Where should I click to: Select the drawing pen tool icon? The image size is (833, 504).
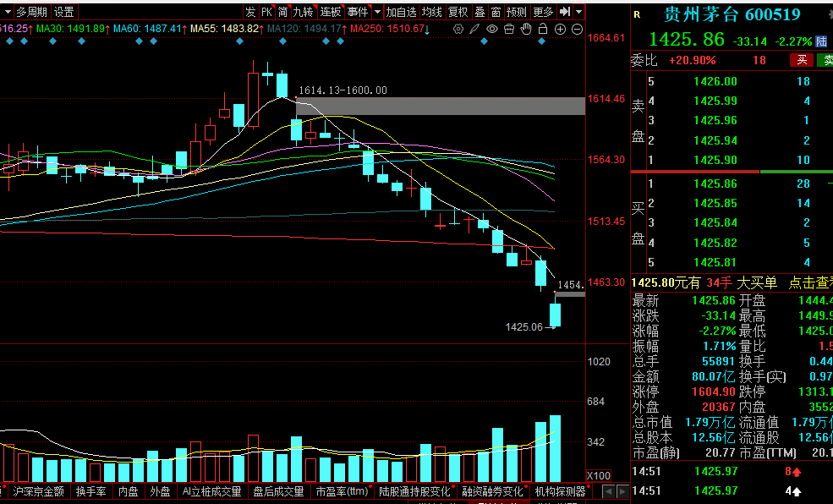(475, 30)
